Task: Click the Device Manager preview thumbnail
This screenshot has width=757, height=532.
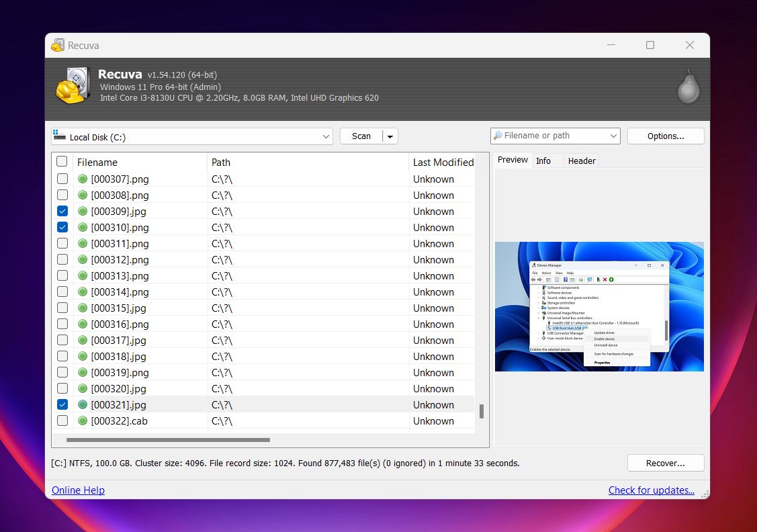Action: click(599, 306)
